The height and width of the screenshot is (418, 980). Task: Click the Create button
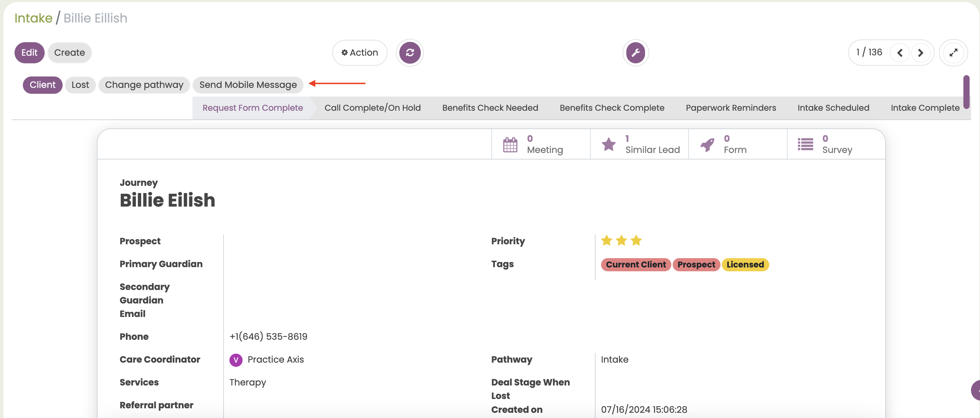[x=70, y=53]
